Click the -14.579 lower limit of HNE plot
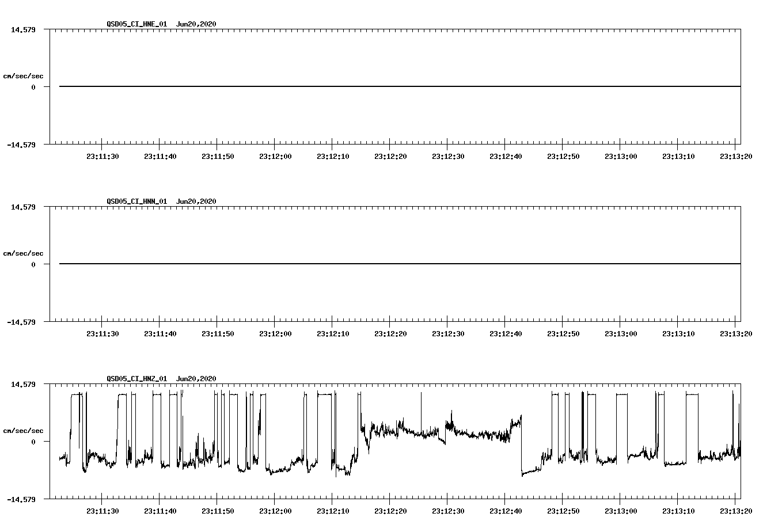The image size is (782, 532). point(21,145)
